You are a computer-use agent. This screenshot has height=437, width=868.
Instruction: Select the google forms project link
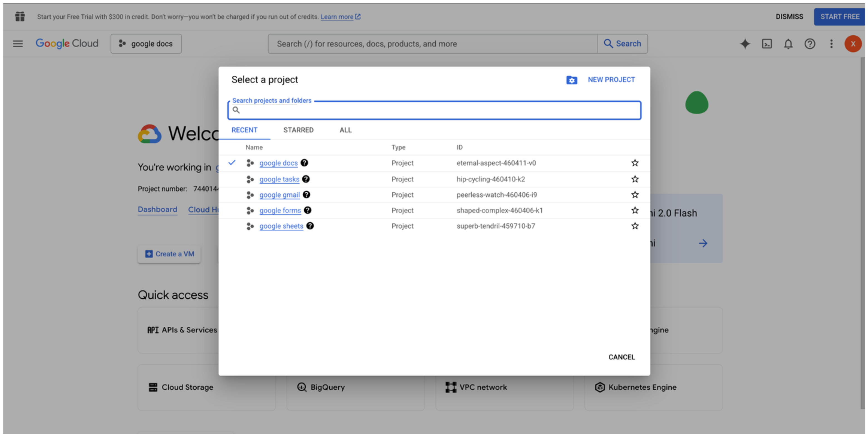click(x=280, y=210)
